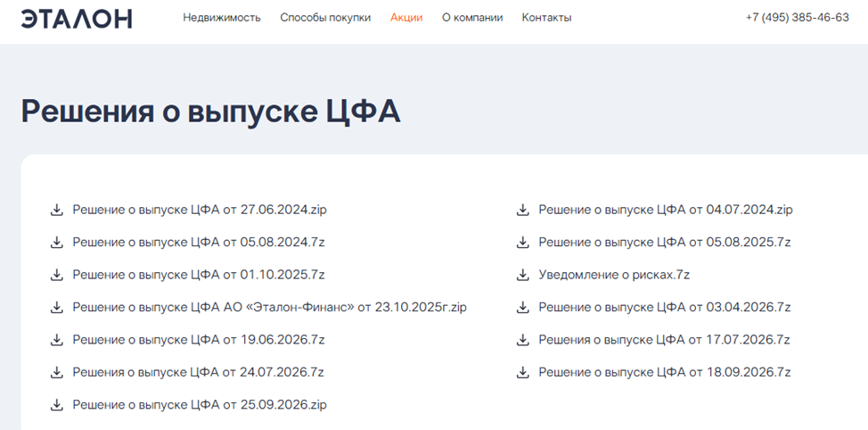Image resolution: width=868 pixels, height=430 pixels.
Task: Download Решения о выпуске ЦФА от 17.07.2026.7z
Action: [664, 340]
